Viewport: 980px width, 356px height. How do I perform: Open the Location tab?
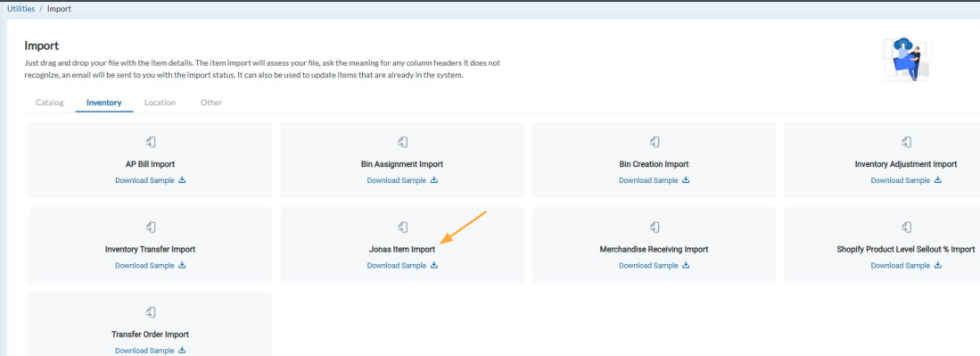[160, 103]
